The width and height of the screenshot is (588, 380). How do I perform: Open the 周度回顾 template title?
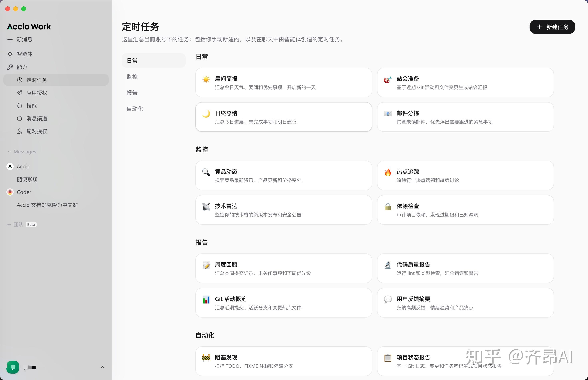pos(226,264)
